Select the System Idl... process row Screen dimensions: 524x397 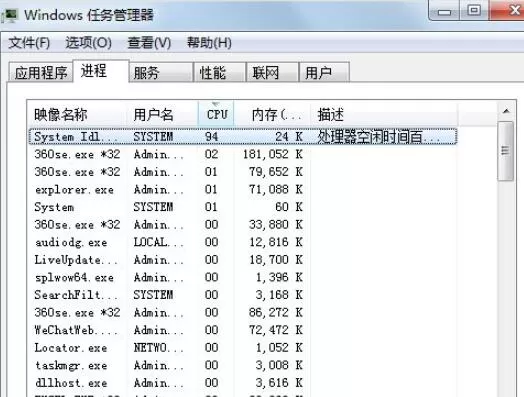coord(243,137)
